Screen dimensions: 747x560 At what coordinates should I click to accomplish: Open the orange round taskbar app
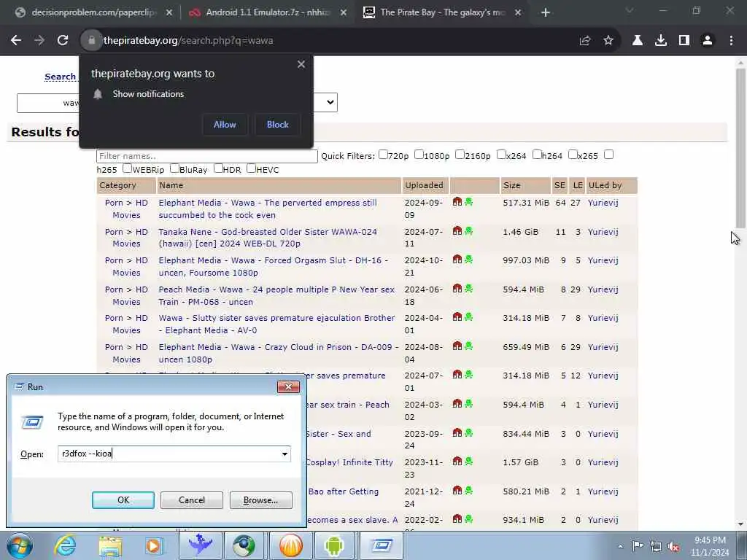tap(291, 545)
